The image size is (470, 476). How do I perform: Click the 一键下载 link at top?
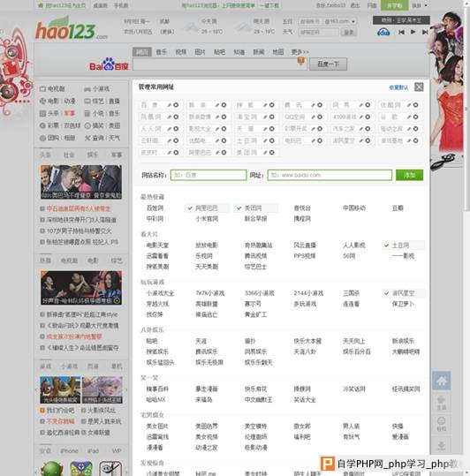269,5
